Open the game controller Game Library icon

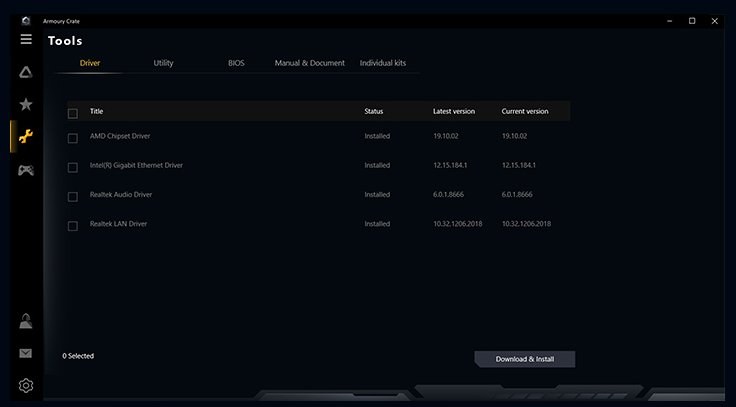click(x=26, y=170)
